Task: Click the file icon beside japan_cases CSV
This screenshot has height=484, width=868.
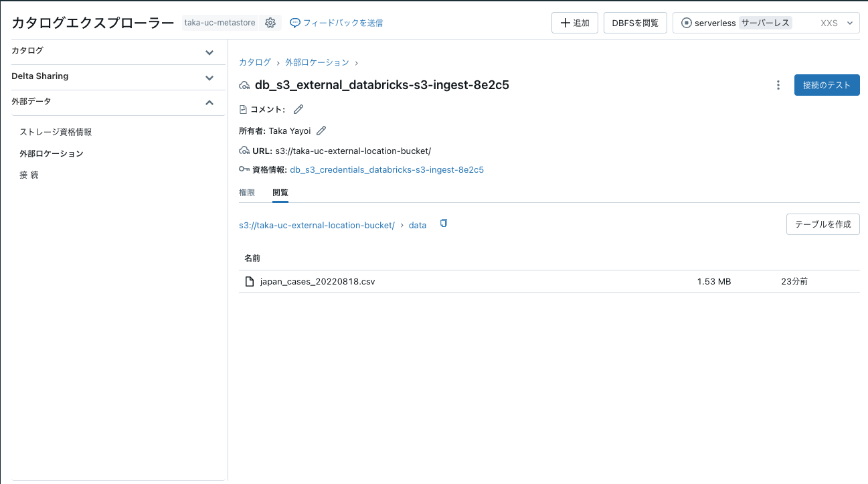Action: pyautogui.click(x=250, y=280)
